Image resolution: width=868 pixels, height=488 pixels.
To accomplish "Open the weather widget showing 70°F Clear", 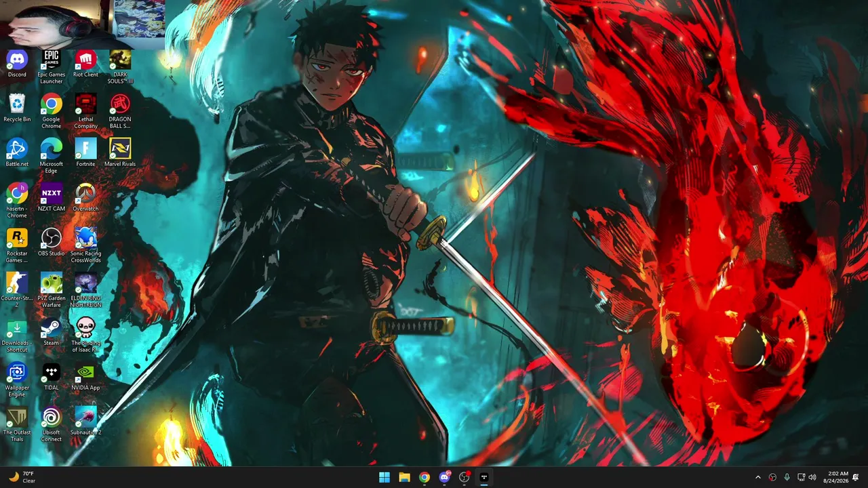I will tap(22, 477).
